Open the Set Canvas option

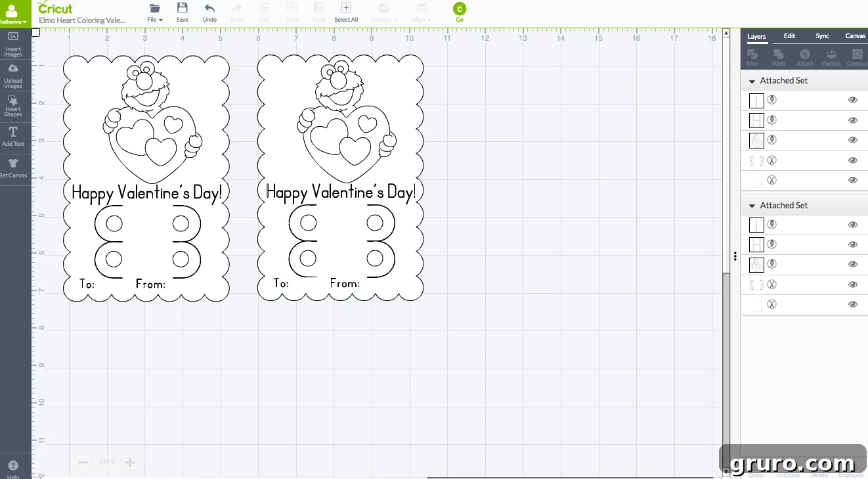point(13,168)
